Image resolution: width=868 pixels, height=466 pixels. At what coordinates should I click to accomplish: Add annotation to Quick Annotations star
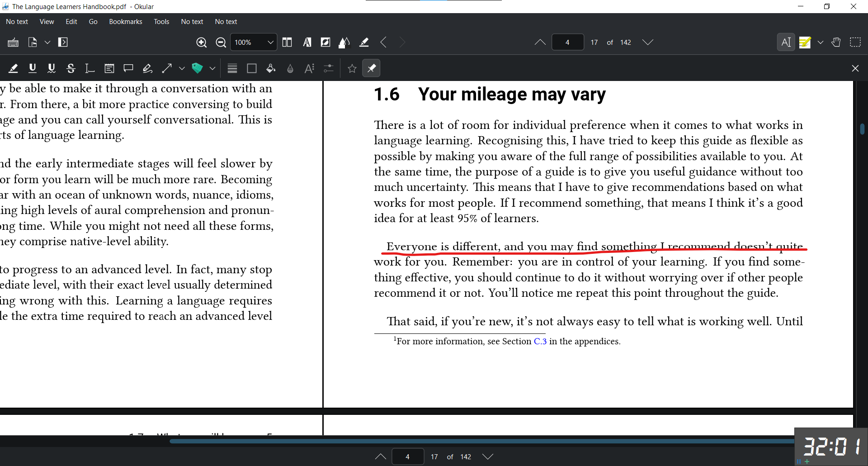[x=352, y=68]
